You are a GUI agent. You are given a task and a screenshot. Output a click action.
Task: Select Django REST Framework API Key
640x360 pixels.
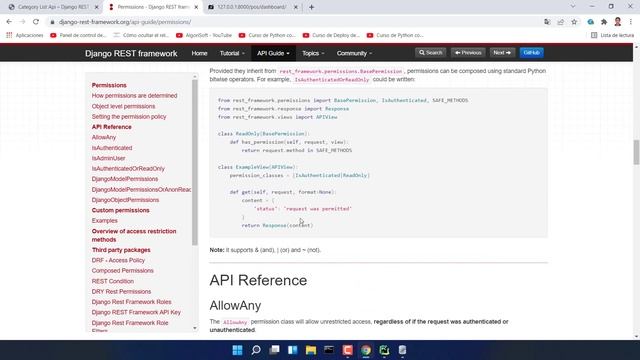[x=136, y=313]
